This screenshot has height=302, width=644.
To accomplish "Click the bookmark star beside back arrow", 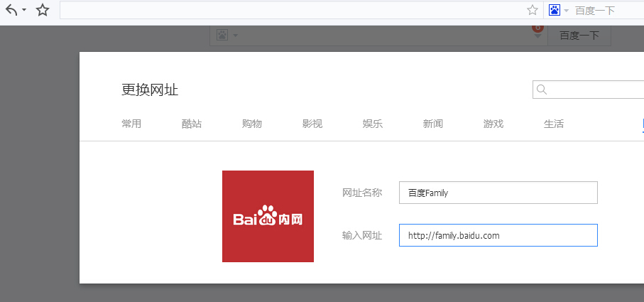I will coord(43,10).
